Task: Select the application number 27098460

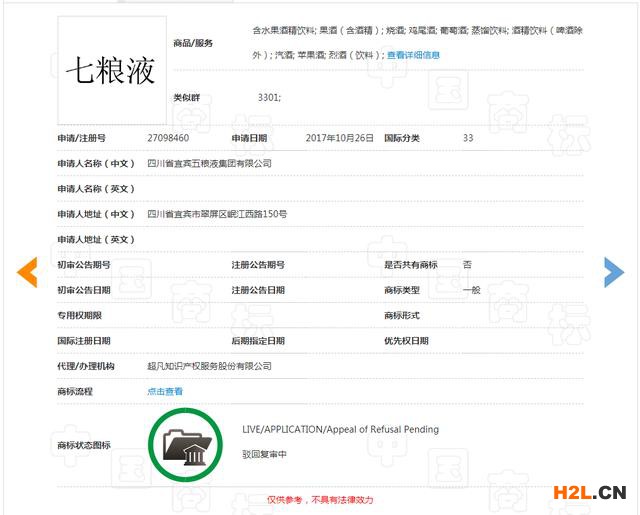Action: point(168,137)
